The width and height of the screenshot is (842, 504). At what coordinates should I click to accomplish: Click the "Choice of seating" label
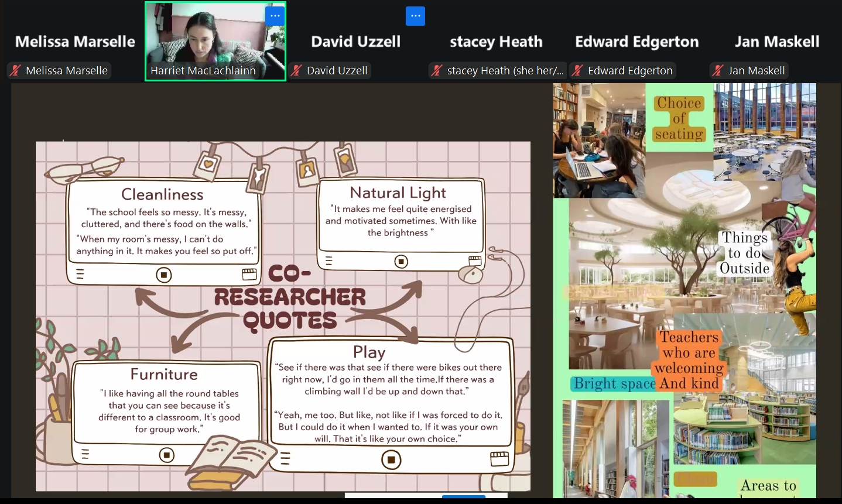(x=679, y=119)
